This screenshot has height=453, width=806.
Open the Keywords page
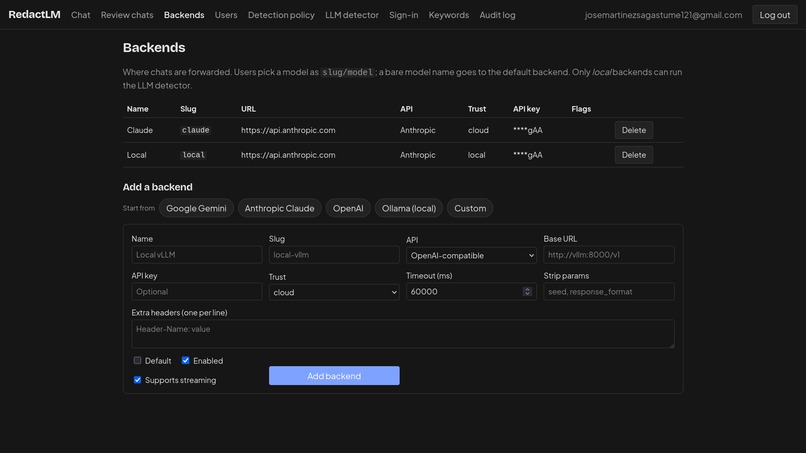coord(449,15)
